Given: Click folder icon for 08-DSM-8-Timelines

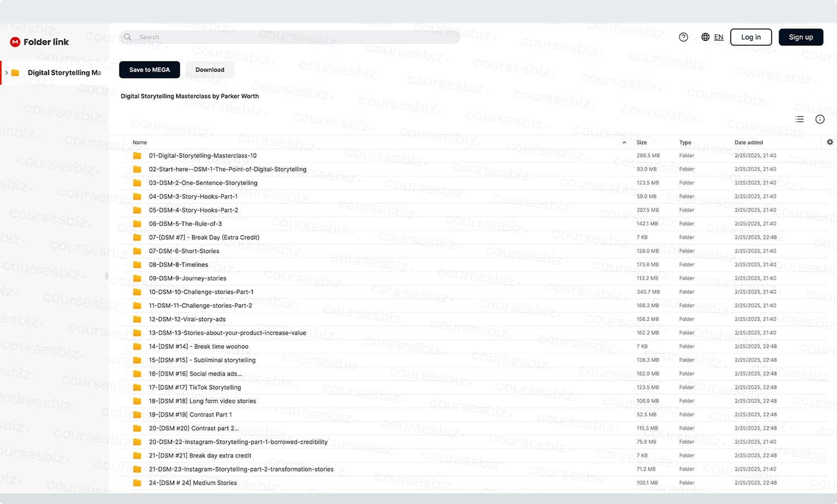Looking at the screenshot, I should (137, 265).
